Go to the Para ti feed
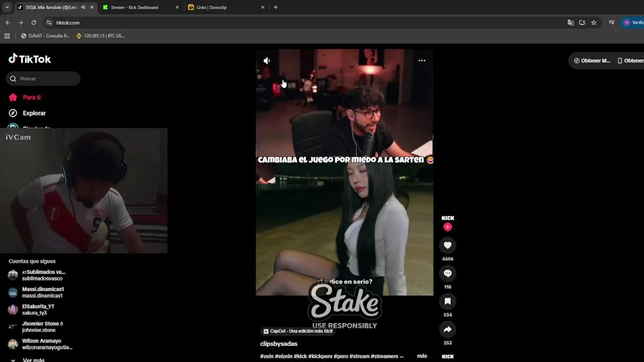This screenshot has width=644, height=362. tap(31, 98)
